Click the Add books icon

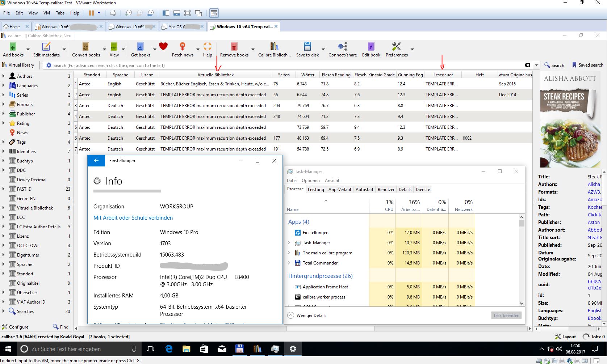click(x=13, y=47)
